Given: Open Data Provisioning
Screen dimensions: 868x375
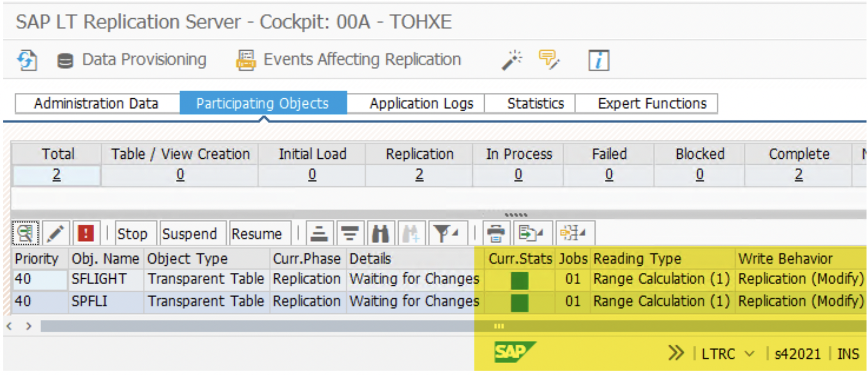Looking at the screenshot, I should [132, 60].
